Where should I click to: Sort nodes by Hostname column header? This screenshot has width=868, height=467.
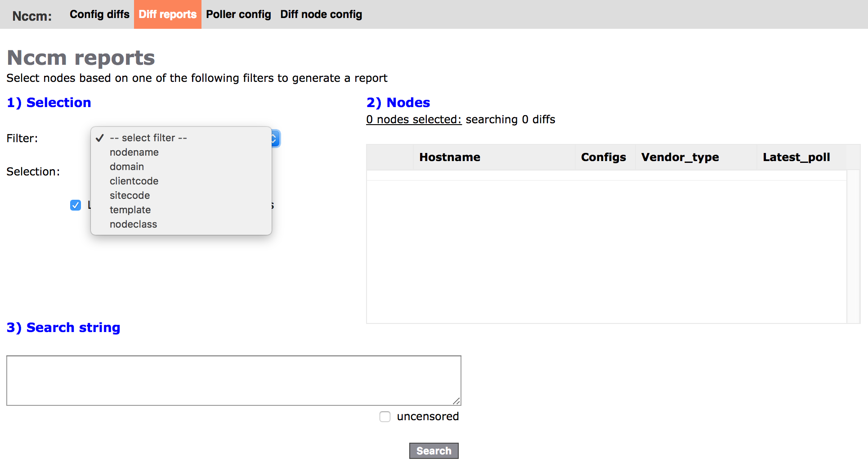pos(450,157)
